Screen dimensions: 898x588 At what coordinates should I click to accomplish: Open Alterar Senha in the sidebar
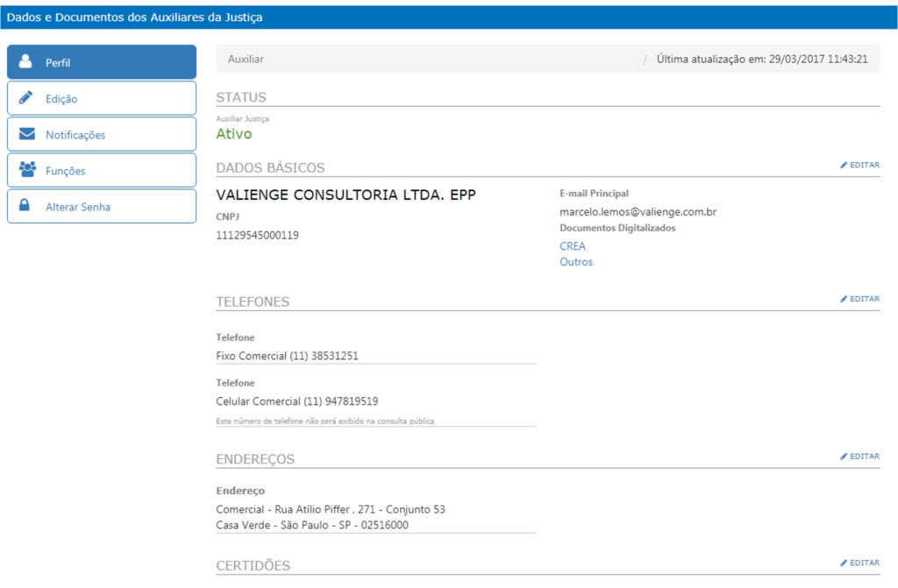(x=102, y=206)
